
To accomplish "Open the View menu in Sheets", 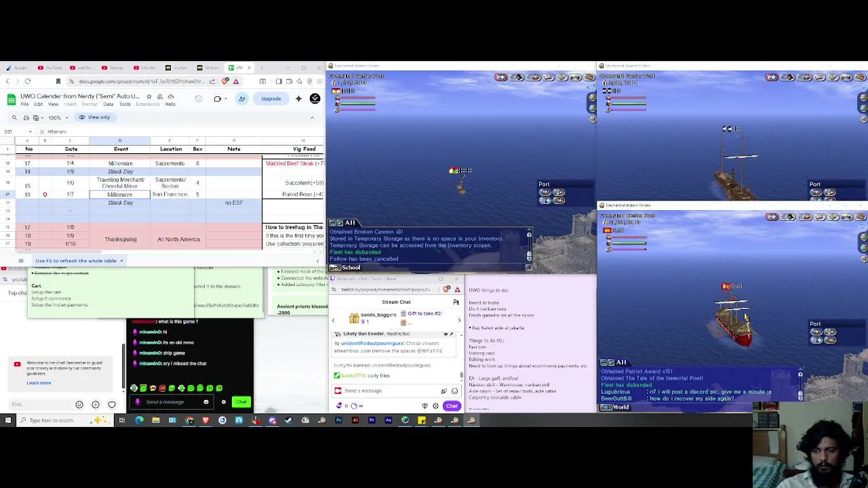I will (x=54, y=104).
